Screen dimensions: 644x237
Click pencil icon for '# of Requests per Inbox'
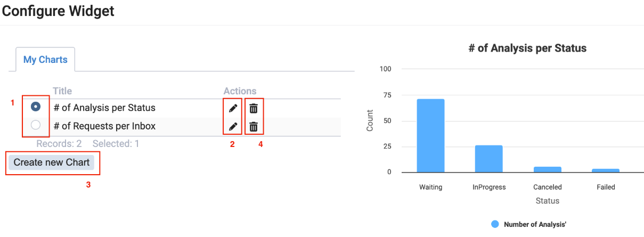[x=233, y=127]
